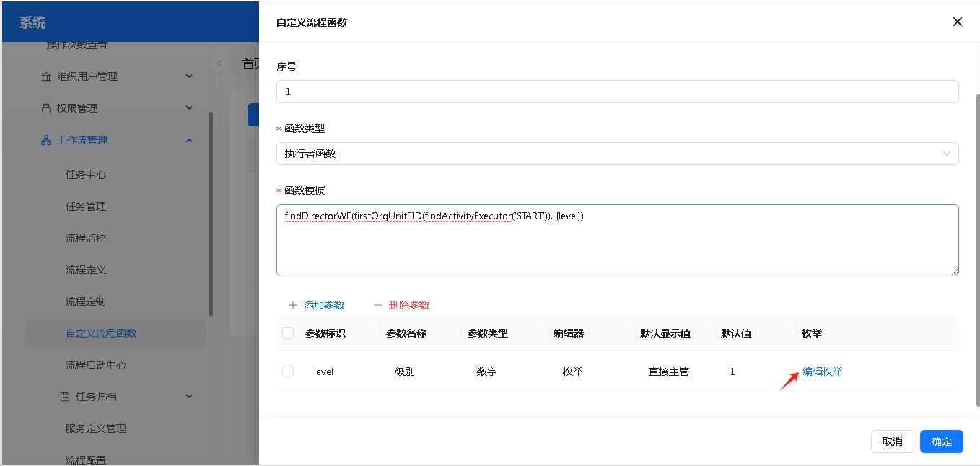Screen dimensions: 980x466
Task: Open 流程配置 in the sidebar
Action: tap(86, 460)
